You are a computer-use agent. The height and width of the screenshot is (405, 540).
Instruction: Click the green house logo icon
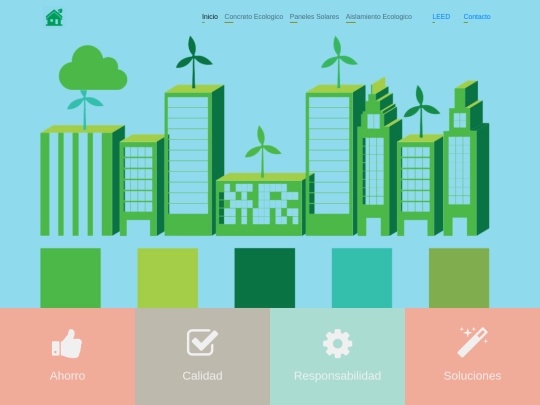pyautogui.click(x=54, y=17)
